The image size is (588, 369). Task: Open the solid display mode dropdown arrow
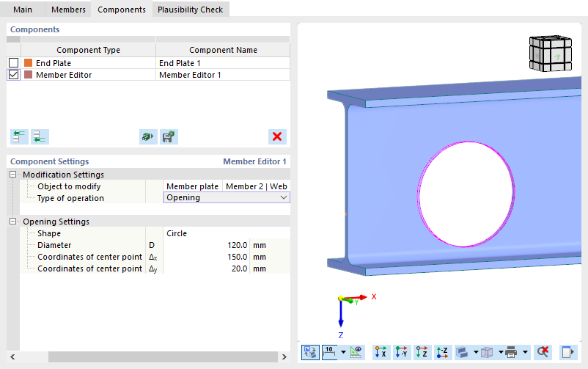[476, 352]
